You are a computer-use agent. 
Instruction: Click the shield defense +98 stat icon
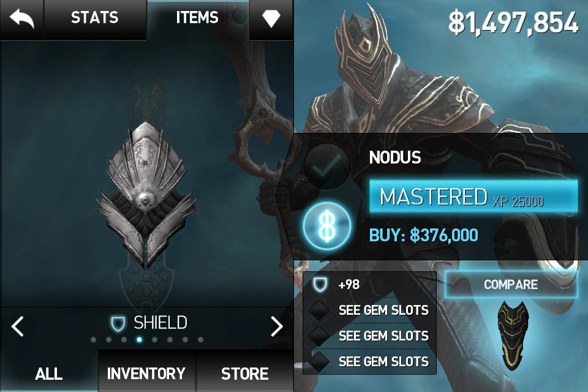click(320, 284)
